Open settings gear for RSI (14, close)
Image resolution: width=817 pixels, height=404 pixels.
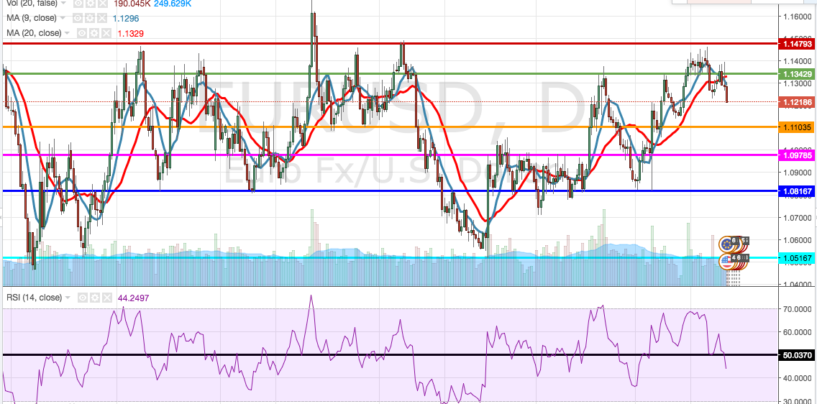coord(95,298)
